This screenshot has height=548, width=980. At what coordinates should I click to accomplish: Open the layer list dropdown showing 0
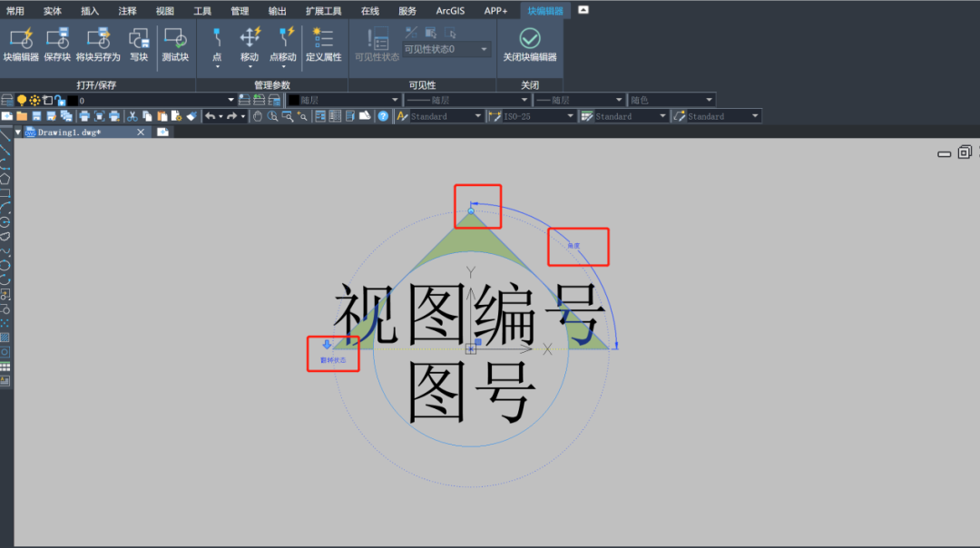[x=231, y=100]
